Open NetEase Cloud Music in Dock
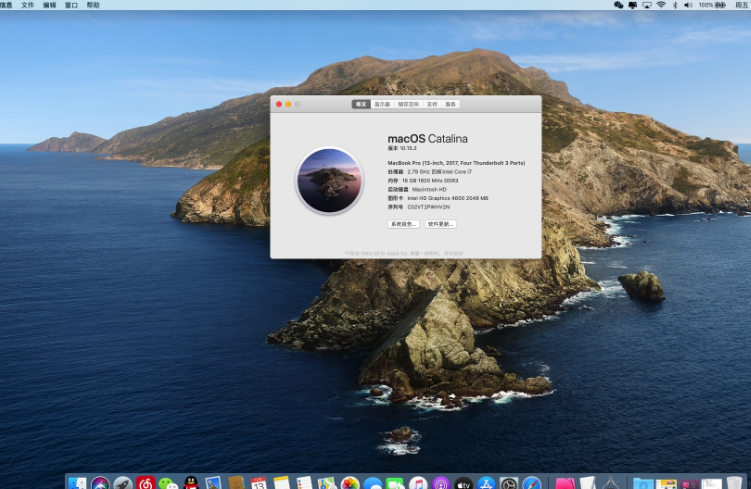The width and height of the screenshot is (751, 489). [146, 483]
